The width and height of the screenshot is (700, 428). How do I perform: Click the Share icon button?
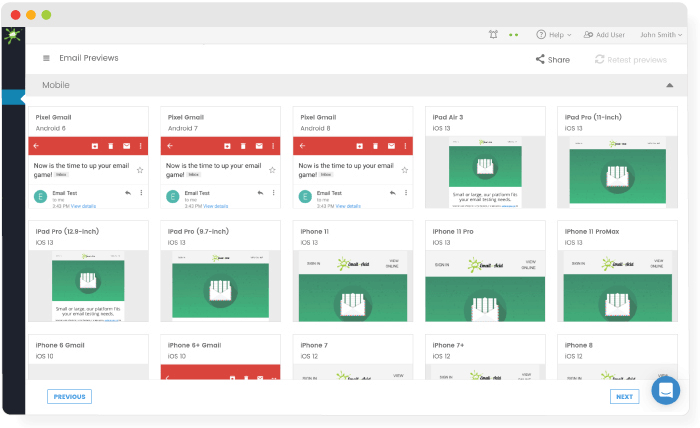(x=541, y=60)
